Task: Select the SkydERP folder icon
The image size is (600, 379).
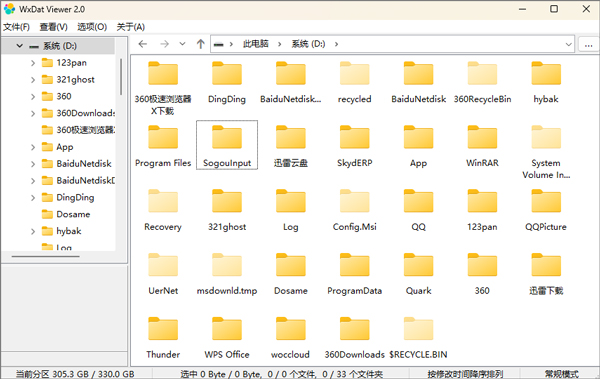Action: (355, 137)
